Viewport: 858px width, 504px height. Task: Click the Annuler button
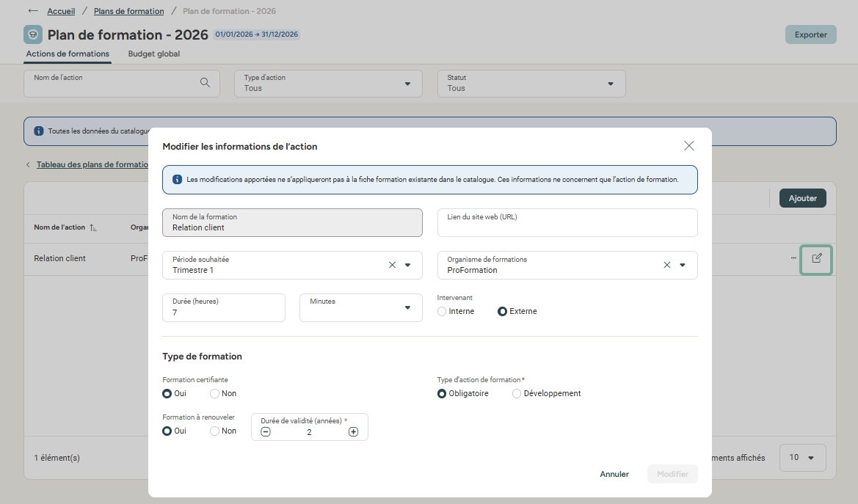click(614, 474)
